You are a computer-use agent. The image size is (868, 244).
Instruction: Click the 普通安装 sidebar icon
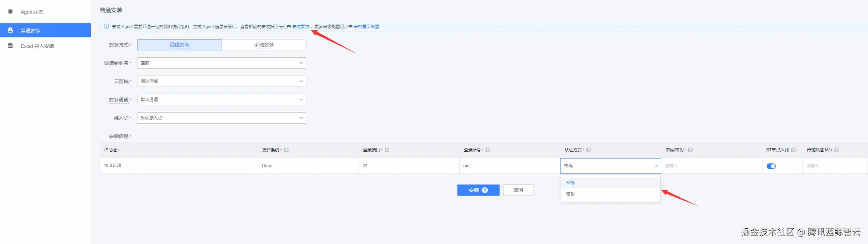[10, 30]
